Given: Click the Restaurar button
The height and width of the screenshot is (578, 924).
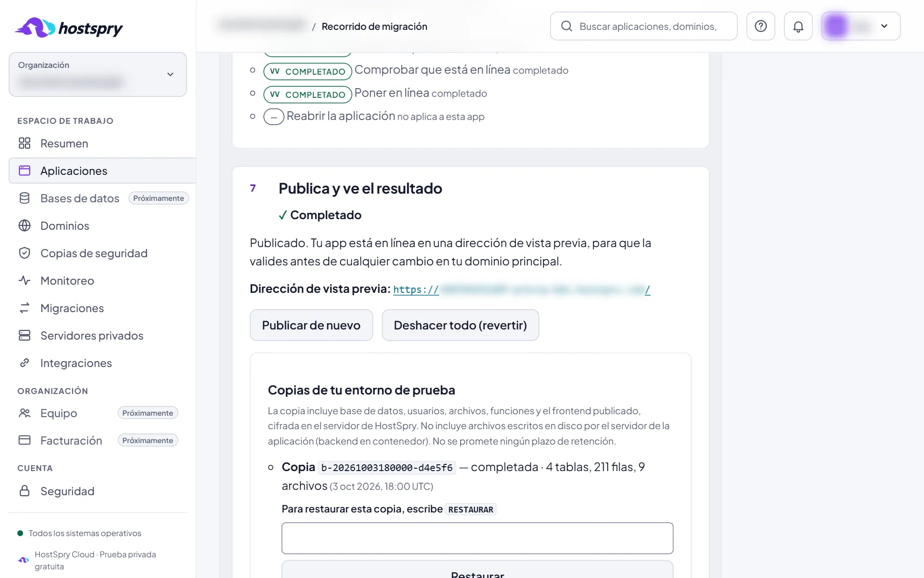Looking at the screenshot, I should [477, 569].
